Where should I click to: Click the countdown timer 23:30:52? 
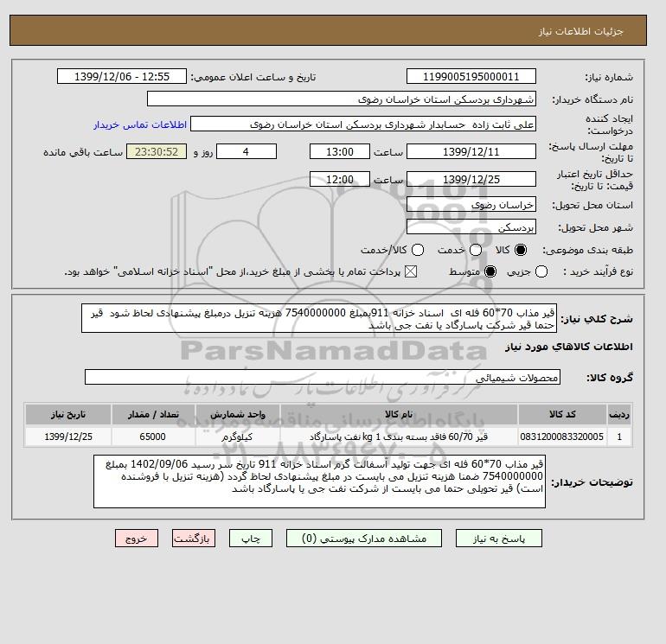157,151
